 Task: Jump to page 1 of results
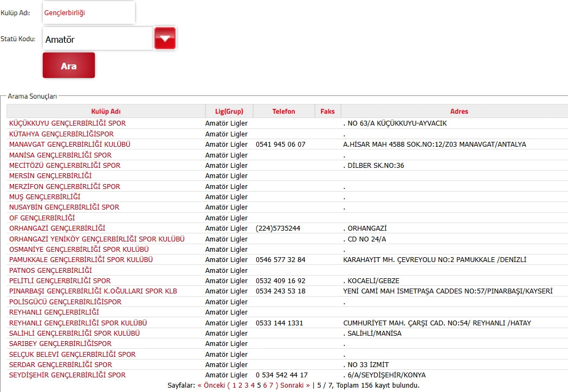pos(233,386)
